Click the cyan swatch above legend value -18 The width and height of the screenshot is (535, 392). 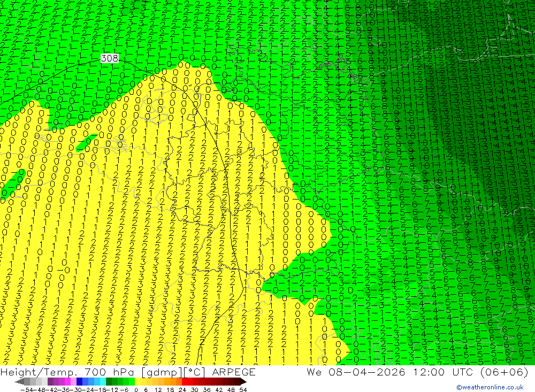coord(103,382)
